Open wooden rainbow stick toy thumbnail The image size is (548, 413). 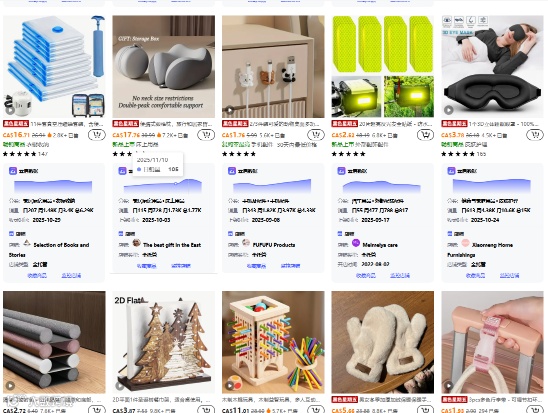click(x=273, y=342)
